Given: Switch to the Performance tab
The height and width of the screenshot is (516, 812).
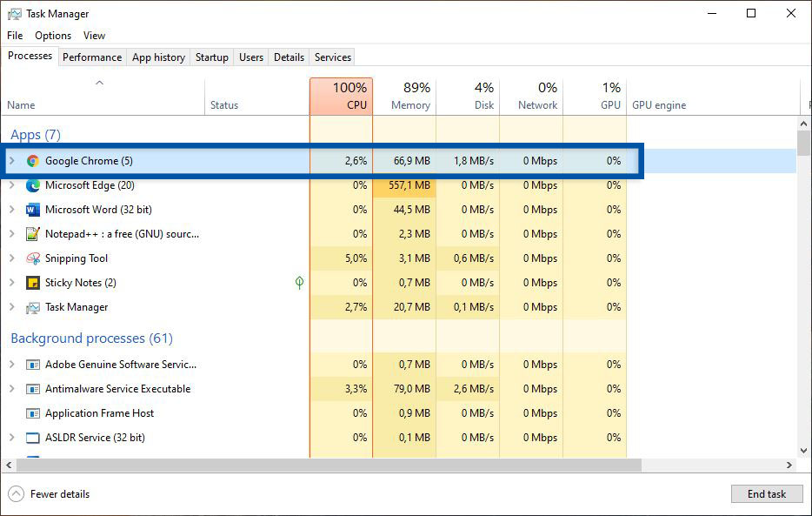Looking at the screenshot, I should (x=92, y=57).
